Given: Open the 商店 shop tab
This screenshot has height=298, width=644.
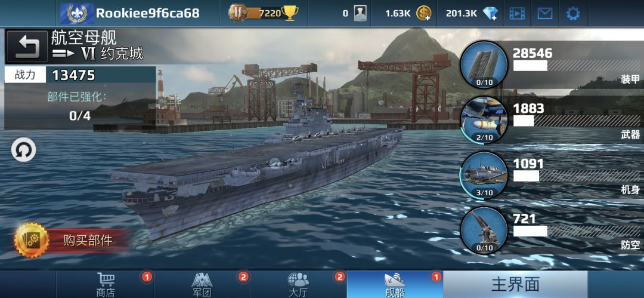Looking at the screenshot, I should 106,284.
